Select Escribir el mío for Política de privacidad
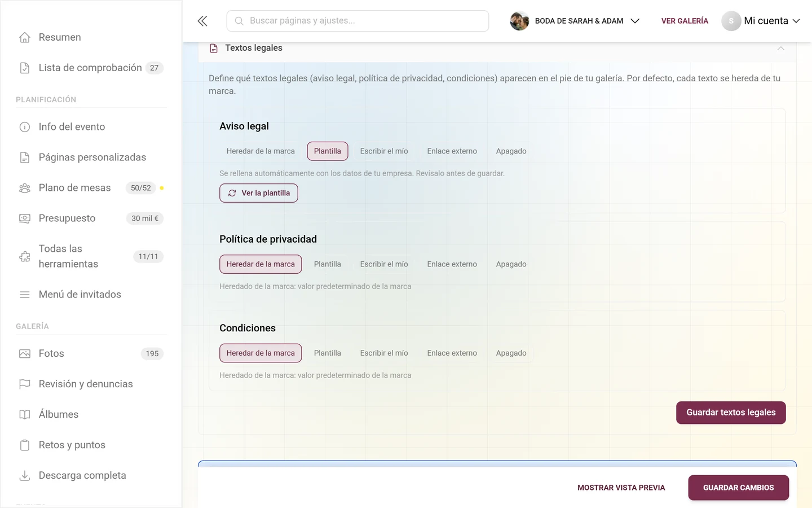 (384, 264)
